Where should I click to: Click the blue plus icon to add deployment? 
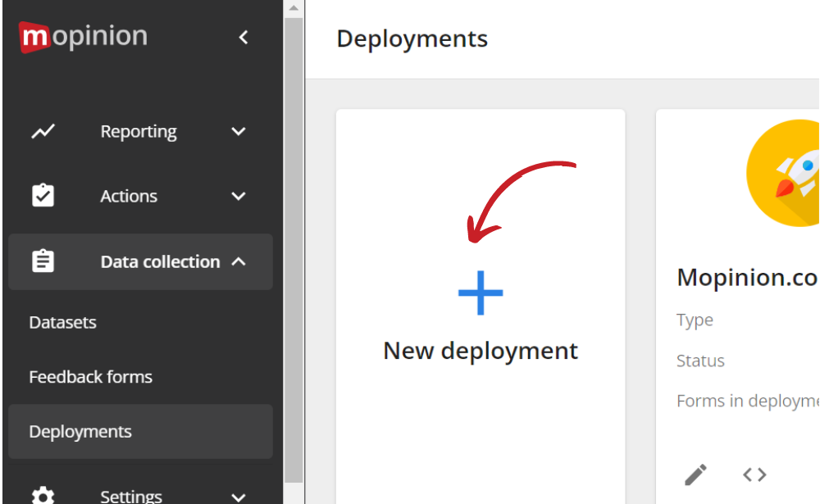tap(481, 291)
